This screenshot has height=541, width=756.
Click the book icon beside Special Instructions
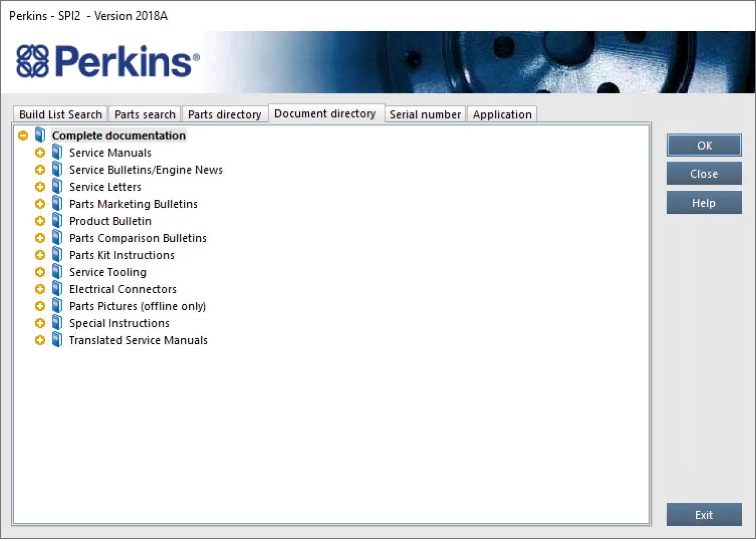coord(57,323)
